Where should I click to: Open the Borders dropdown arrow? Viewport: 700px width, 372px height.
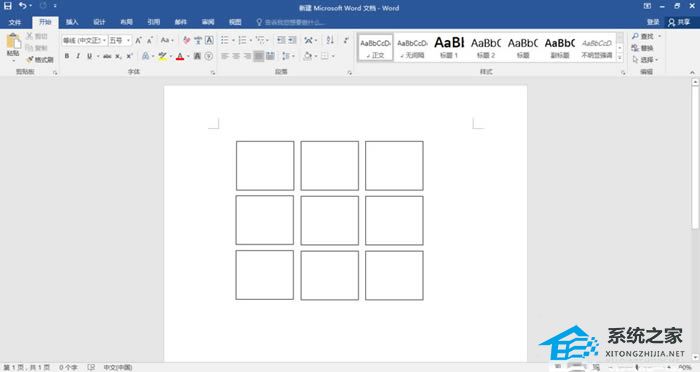333,56
